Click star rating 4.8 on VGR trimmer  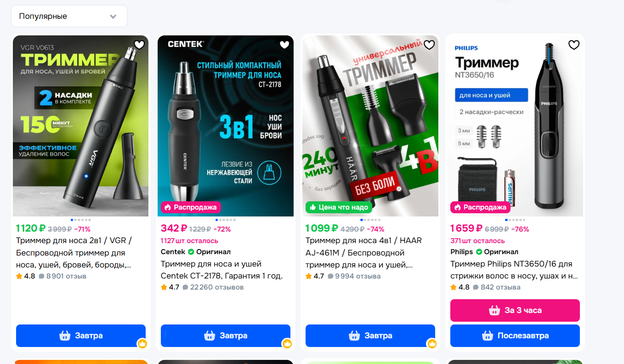coord(26,276)
